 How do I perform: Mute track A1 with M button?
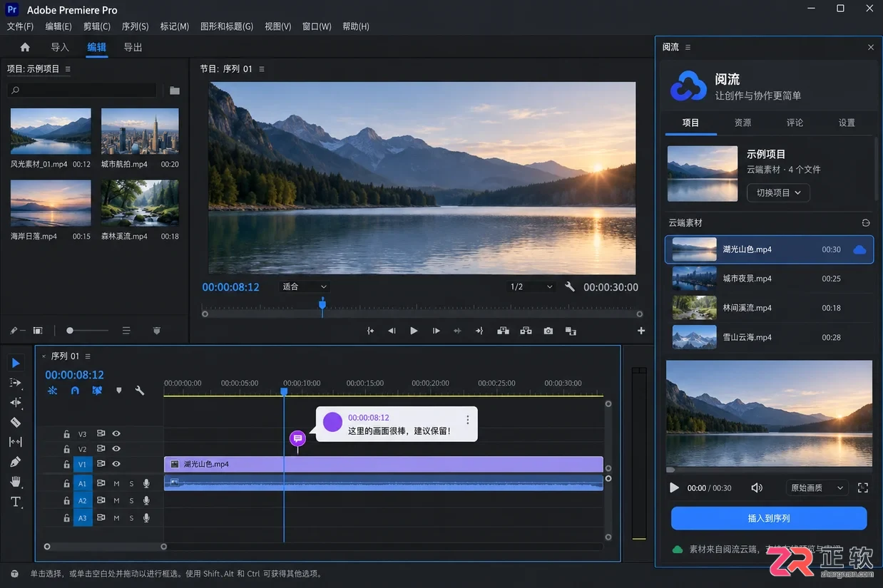pyautogui.click(x=116, y=484)
